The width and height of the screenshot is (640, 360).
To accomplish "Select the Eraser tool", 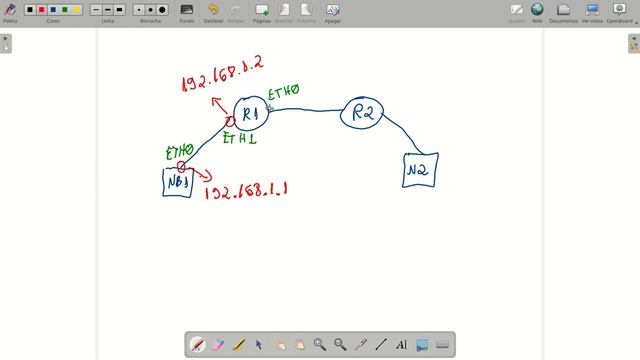I will 218,344.
